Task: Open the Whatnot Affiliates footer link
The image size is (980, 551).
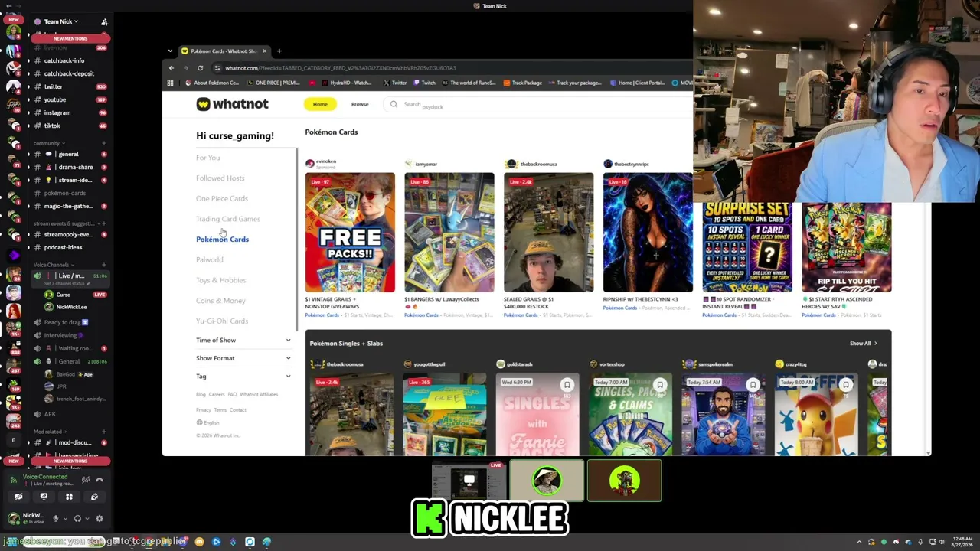Action: 259,394
